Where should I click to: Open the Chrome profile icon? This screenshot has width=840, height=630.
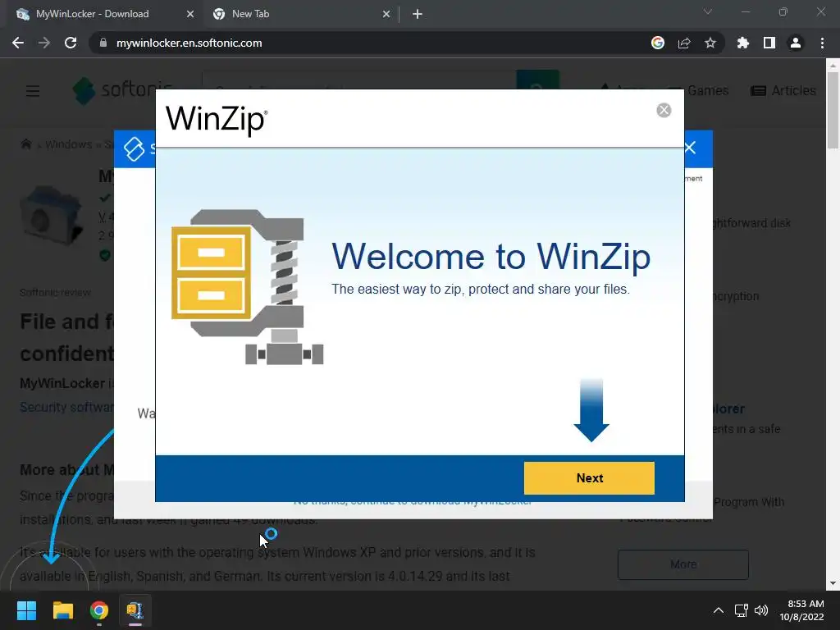click(x=796, y=43)
